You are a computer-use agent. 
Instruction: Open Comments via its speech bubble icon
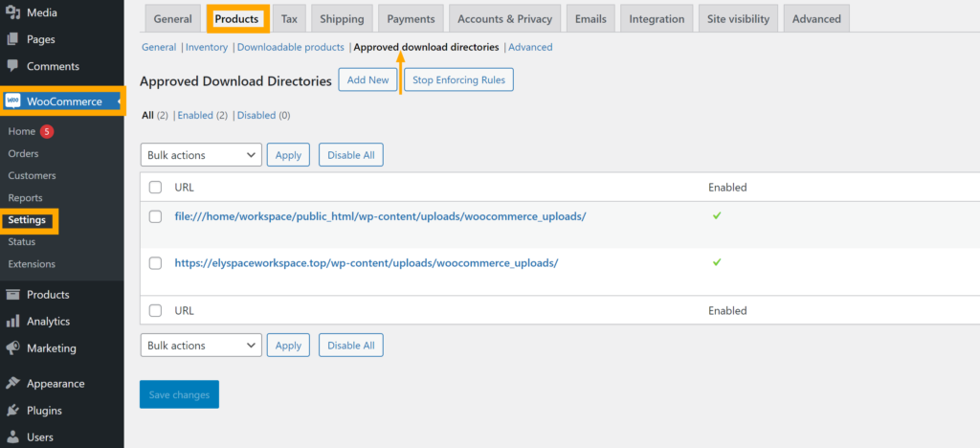pos(12,66)
